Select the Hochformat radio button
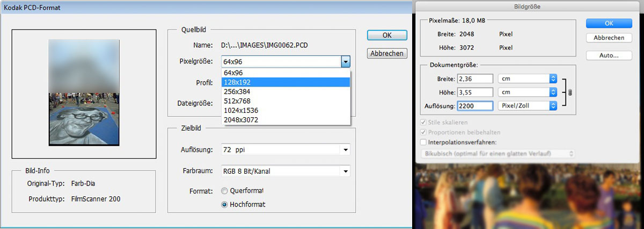644x229 pixels. (224, 204)
